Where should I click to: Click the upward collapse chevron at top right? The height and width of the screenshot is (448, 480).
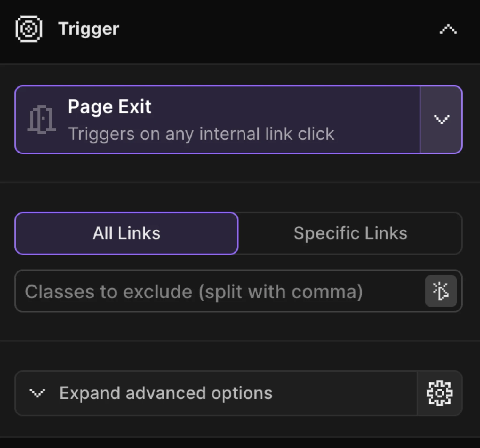pyautogui.click(x=447, y=29)
